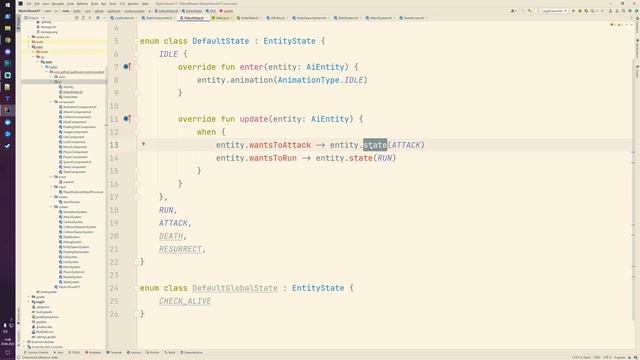Collapse the system folder in project tree
Screen dimensions: 640x360
click(51, 207)
